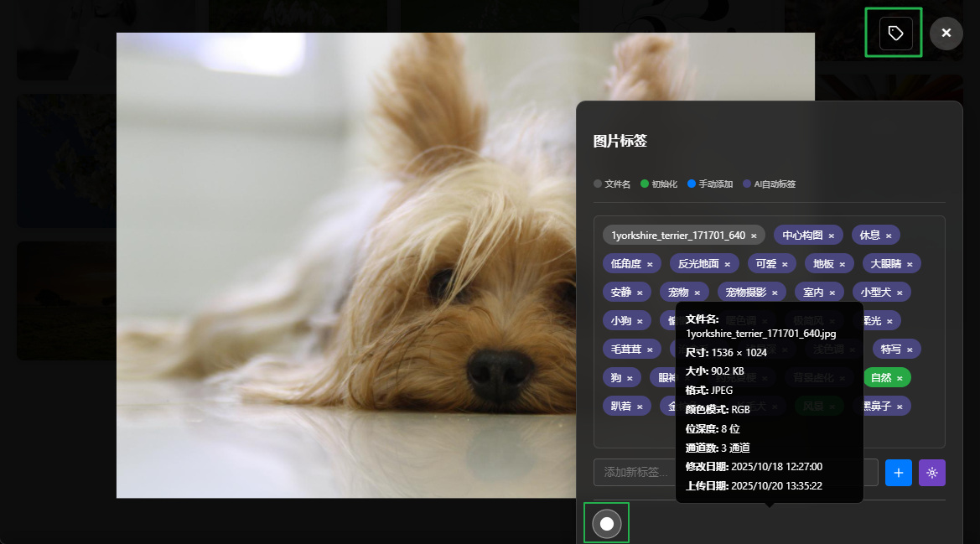
Task: Select the 小型犬 tag chip
Action: click(875, 293)
